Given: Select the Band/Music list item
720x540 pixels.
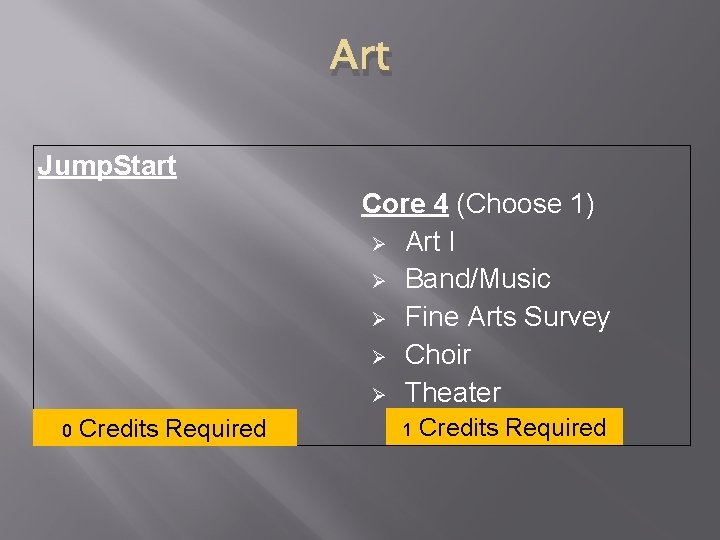Looking at the screenshot, I should point(478,279).
